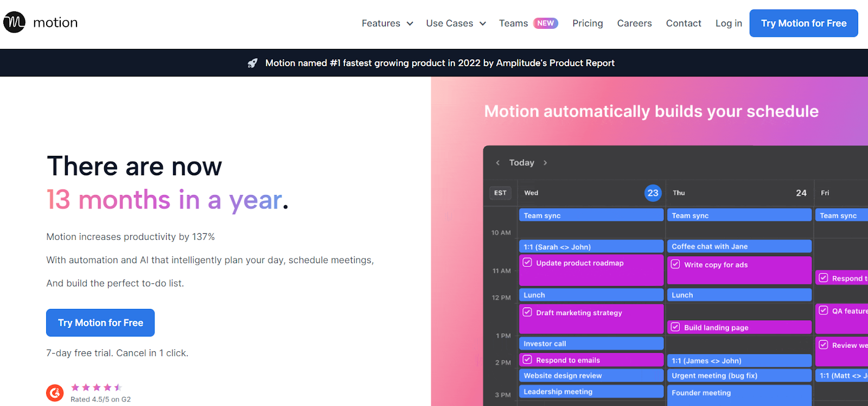Open Wednesday Lunch event

pos(591,295)
